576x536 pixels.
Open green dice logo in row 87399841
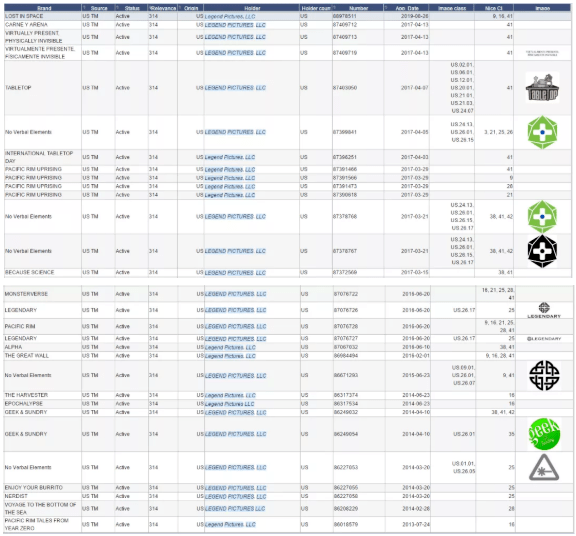pos(542,132)
